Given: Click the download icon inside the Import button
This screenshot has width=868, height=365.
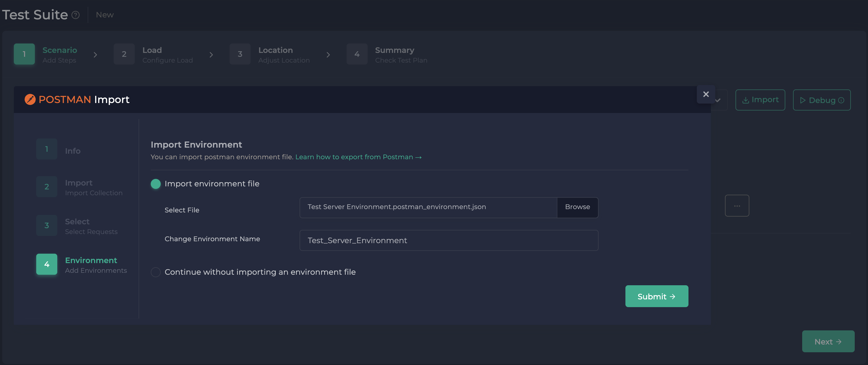Looking at the screenshot, I should [745, 100].
